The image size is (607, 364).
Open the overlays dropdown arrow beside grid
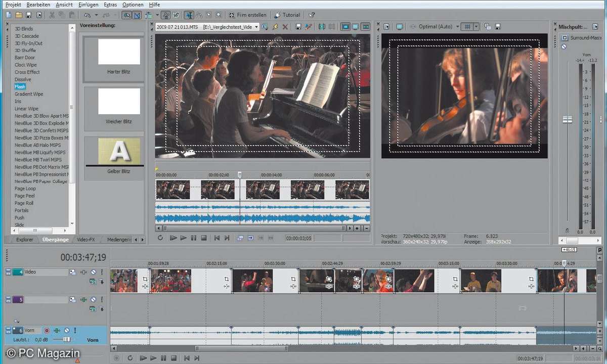point(476,27)
